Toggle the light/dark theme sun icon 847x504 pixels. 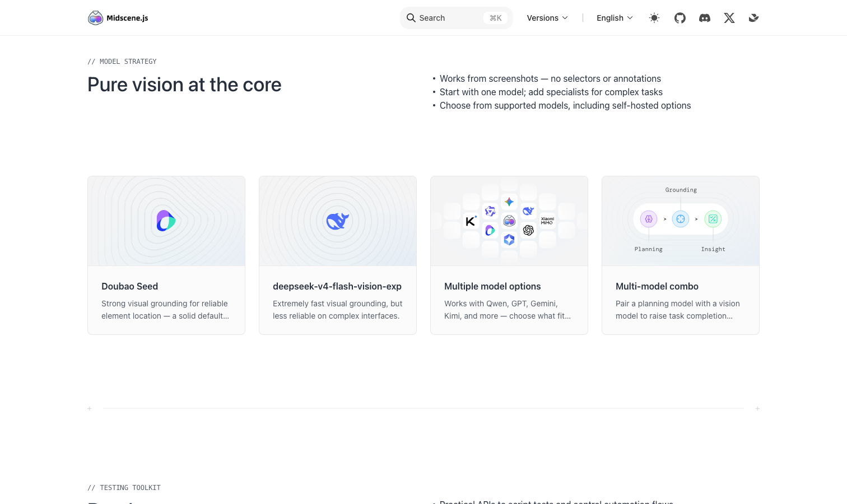coord(654,18)
